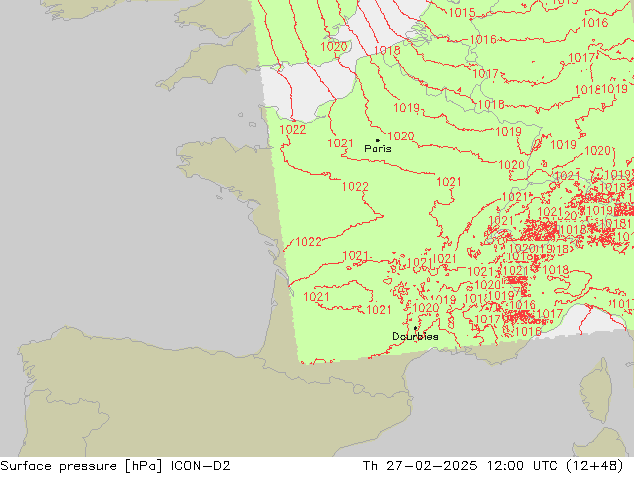Click the 1020 isobar label immediately right of Paris
This screenshot has width=634, height=490.
click(x=401, y=136)
